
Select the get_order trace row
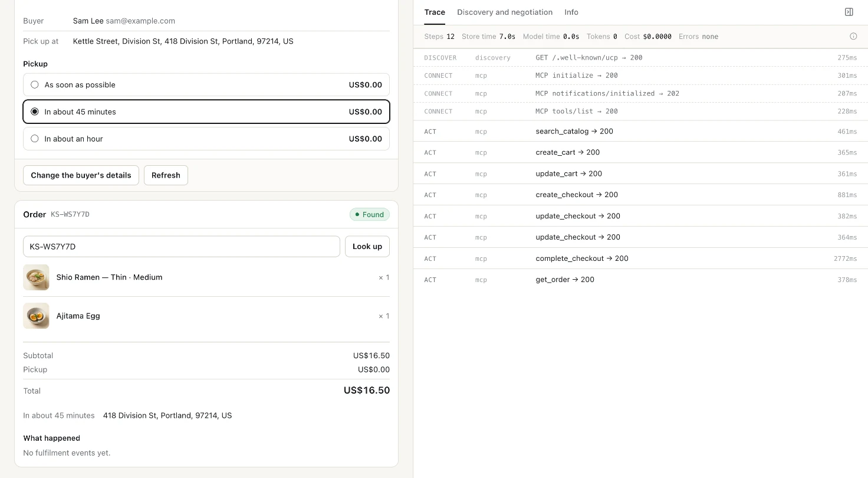[x=640, y=280]
